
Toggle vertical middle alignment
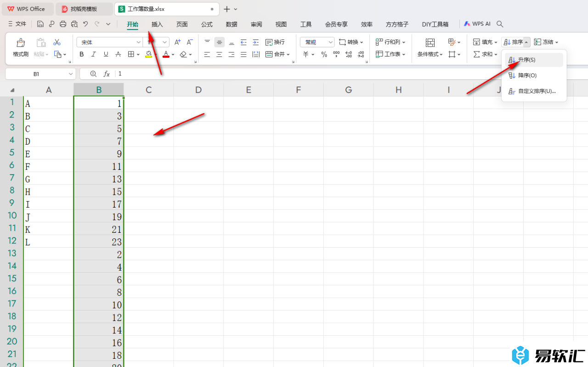click(x=220, y=42)
